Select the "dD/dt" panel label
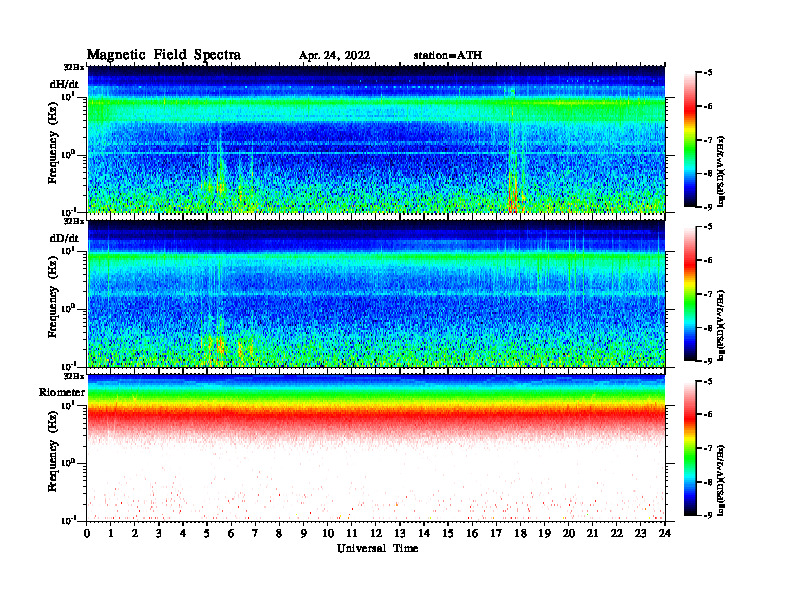792x612 pixels. pos(64,238)
